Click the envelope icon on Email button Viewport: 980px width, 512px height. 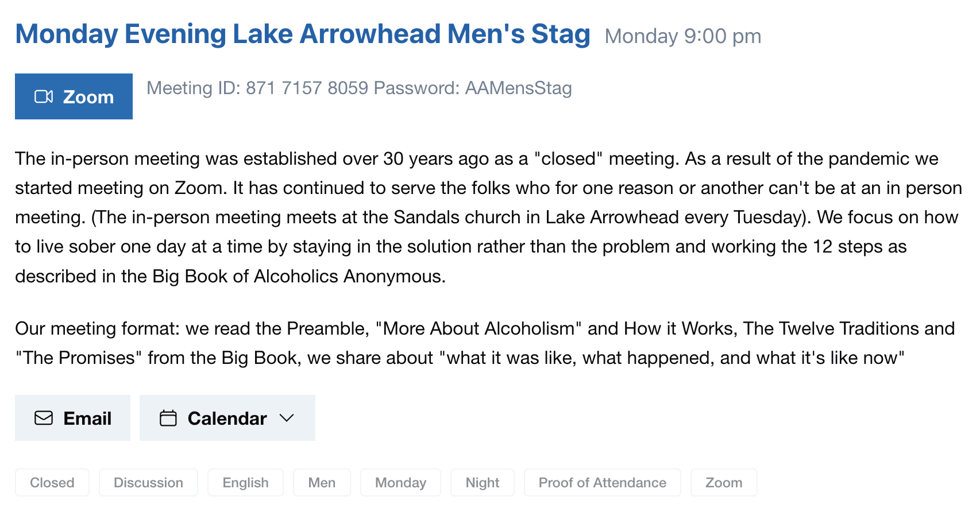(x=44, y=418)
